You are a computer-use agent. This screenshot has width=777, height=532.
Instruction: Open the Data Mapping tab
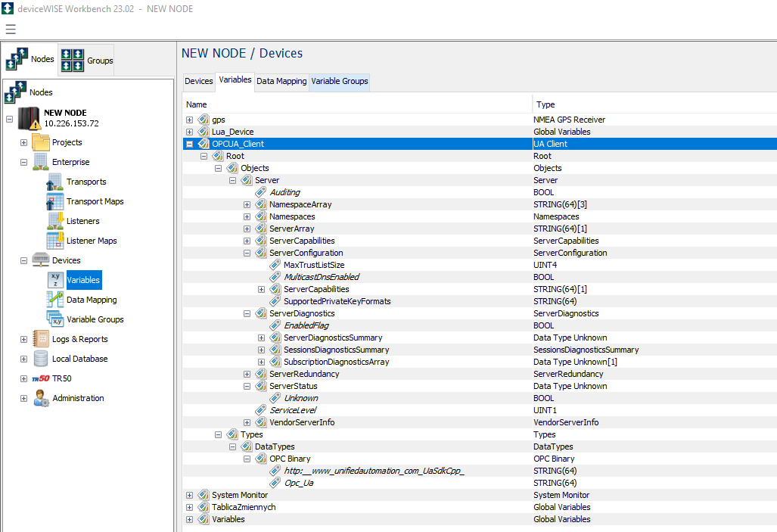(x=281, y=81)
